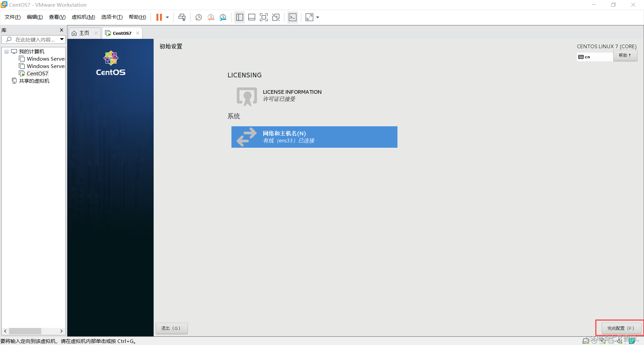Collapse the 我的计算机 tree node
The image size is (644, 345).
(6, 52)
